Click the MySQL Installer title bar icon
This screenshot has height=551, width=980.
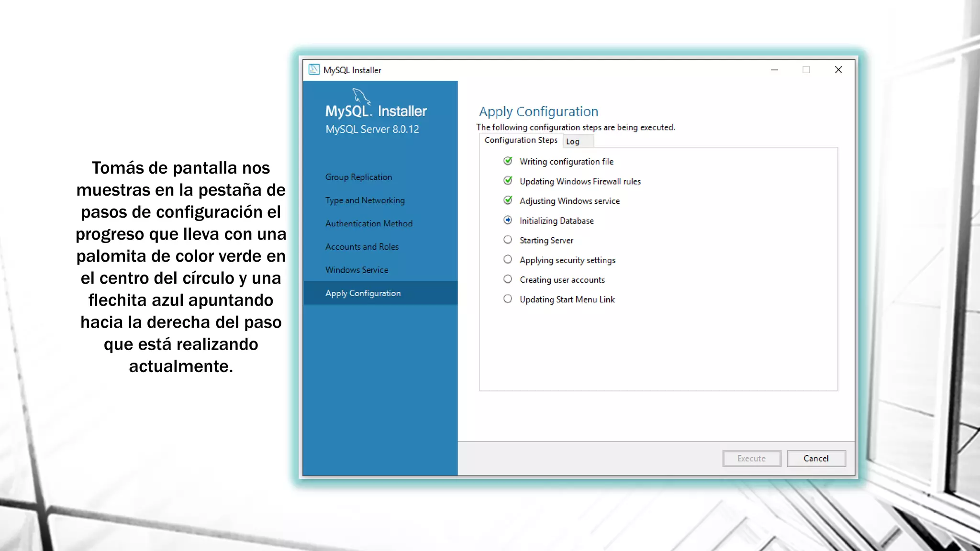(314, 70)
